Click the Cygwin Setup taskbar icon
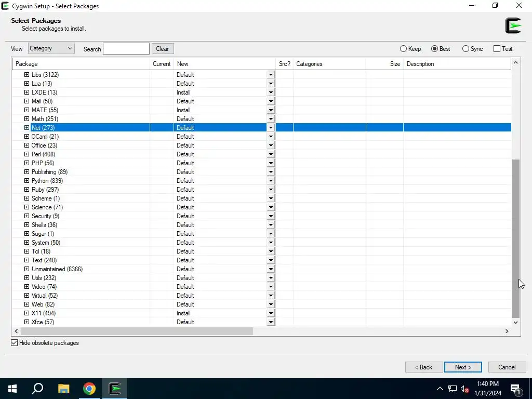 point(115,389)
